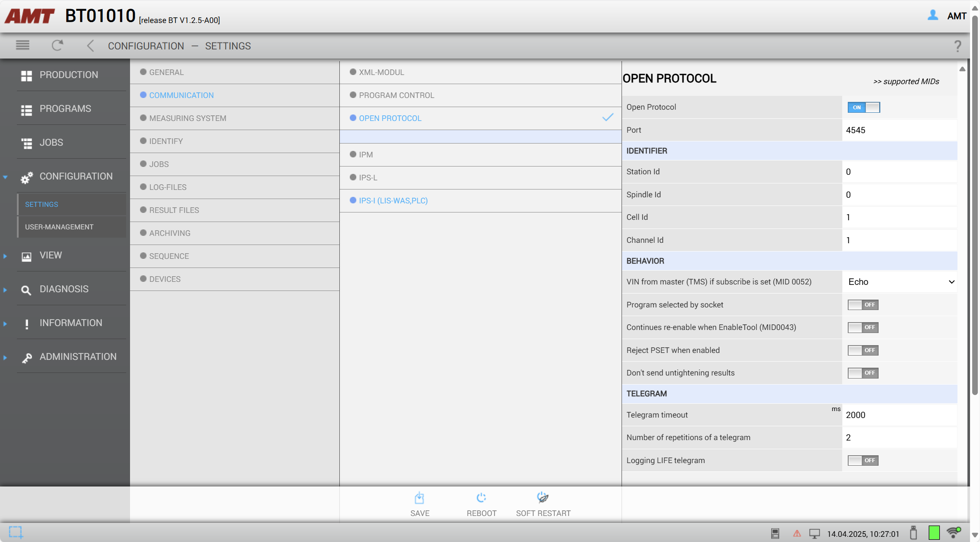Image resolution: width=980 pixels, height=542 pixels.
Task: Click the SAVE icon at the bottom
Action: coord(419,498)
